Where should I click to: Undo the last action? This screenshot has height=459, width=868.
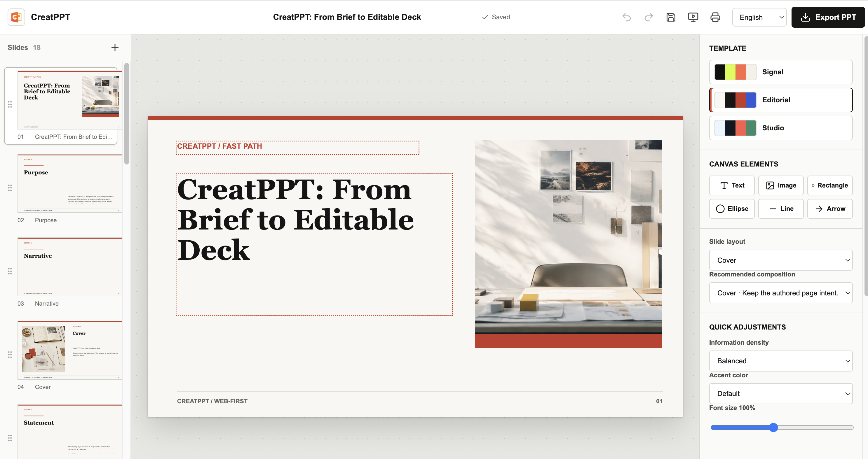coord(626,17)
